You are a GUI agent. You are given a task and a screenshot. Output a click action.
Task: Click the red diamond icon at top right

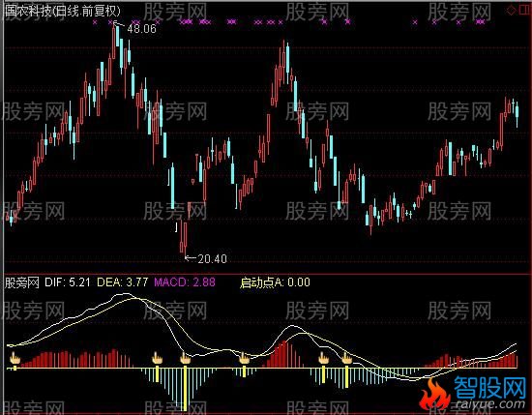click(511, 11)
